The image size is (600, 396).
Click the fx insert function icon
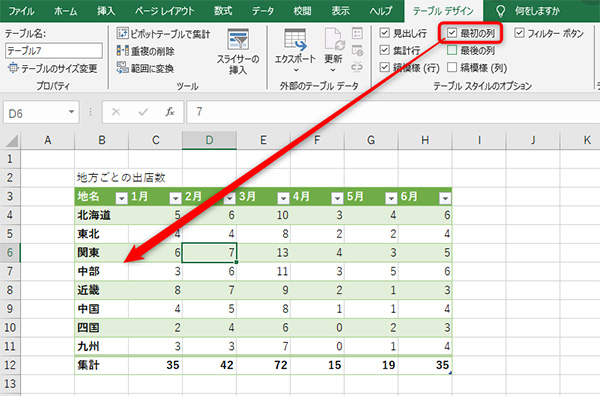(x=170, y=112)
